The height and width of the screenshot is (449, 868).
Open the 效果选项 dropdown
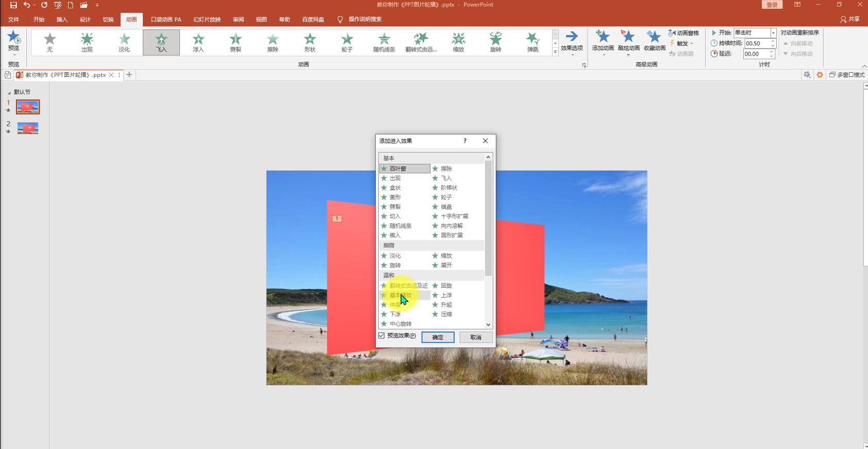pos(572,42)
